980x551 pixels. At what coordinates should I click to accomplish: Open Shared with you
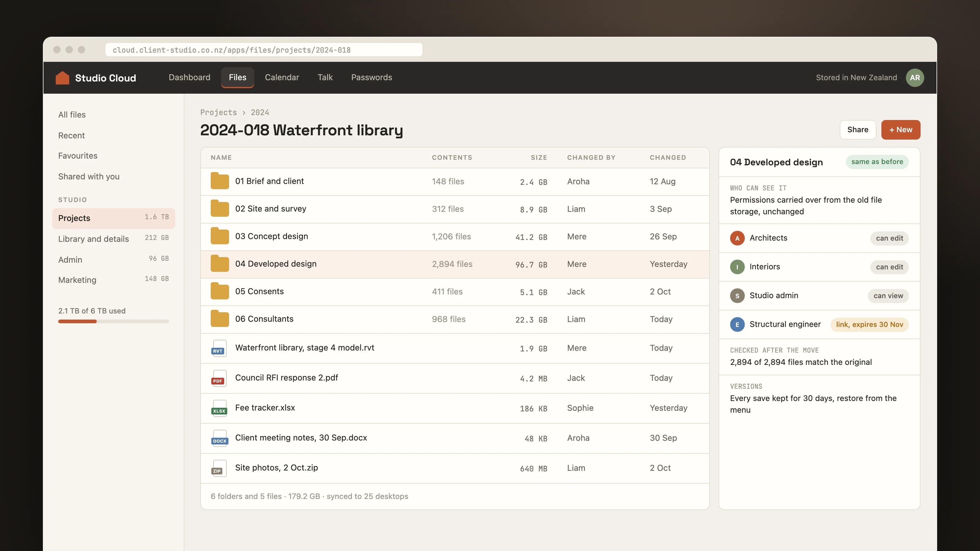point(113,176)
